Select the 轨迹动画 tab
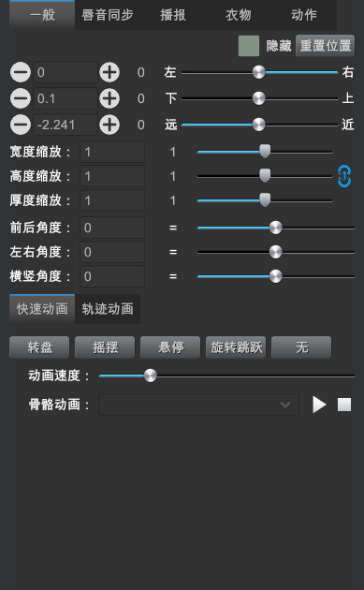Image resolution: width=364 pixels, height=590 pixels. [108, 309]
